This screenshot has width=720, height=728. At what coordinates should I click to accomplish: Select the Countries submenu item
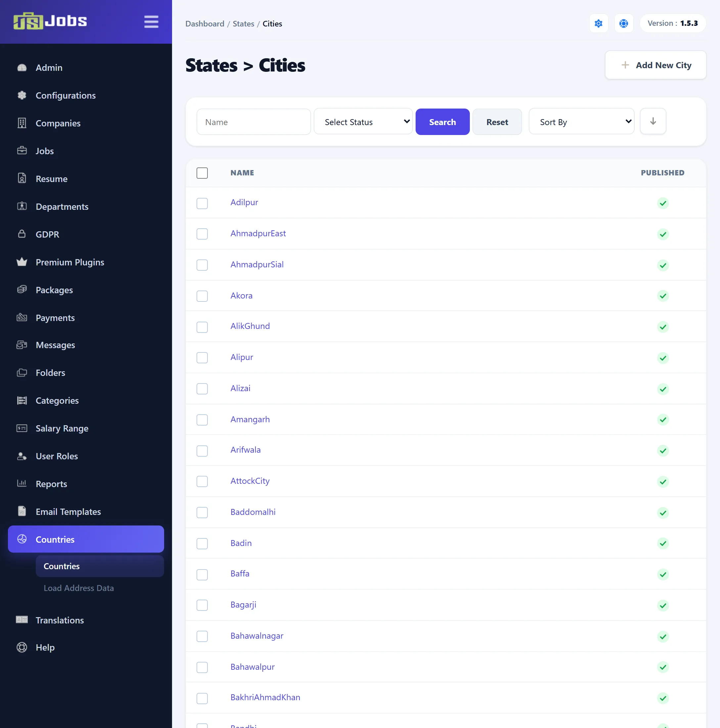(x=100, y=566)
